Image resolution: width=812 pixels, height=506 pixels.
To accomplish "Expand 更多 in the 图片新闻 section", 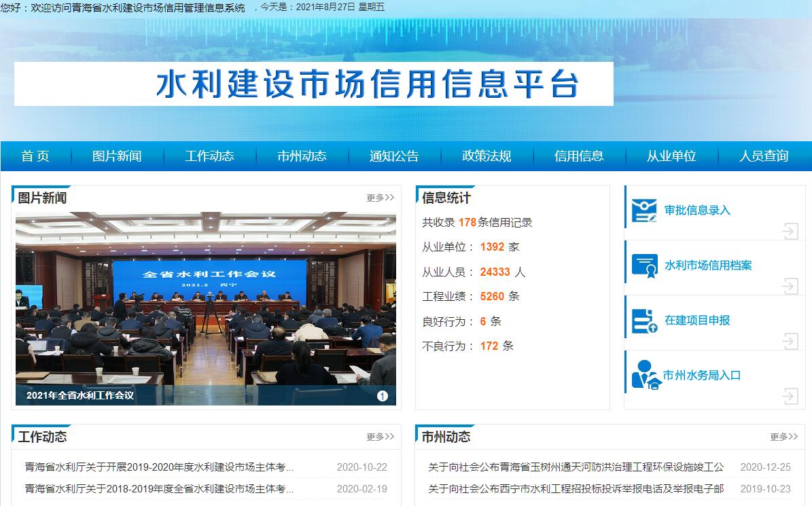I will click(380, 198).
